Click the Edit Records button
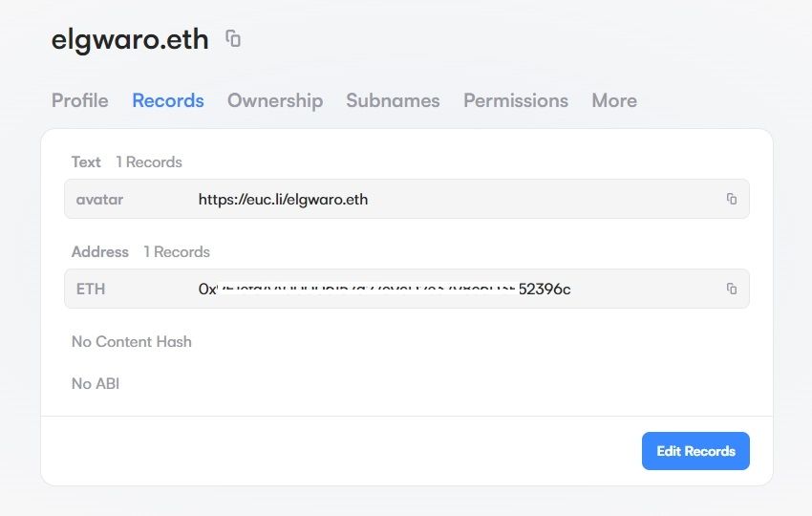The width and height of the screenshot is (812, 516). point(695,451)
